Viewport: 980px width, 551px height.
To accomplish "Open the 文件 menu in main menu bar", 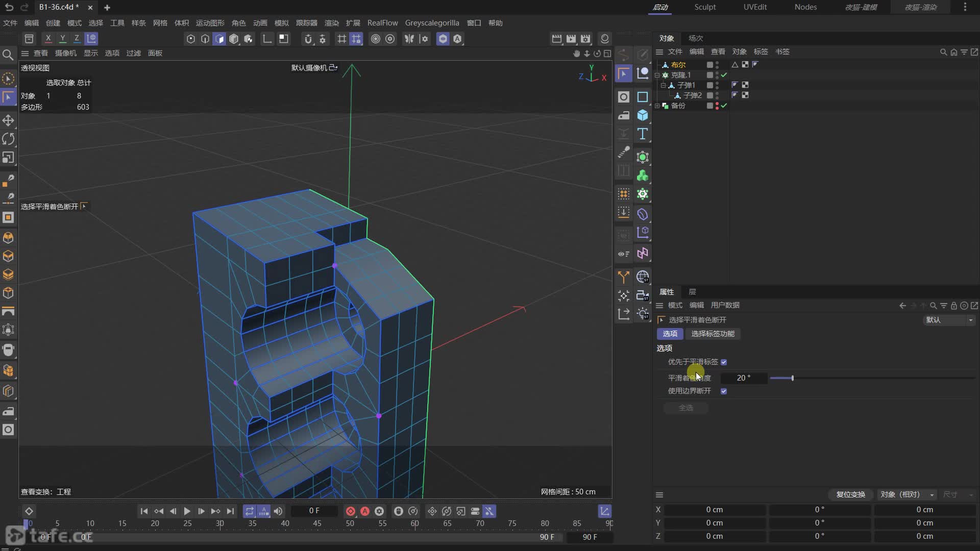I will 10,23.
